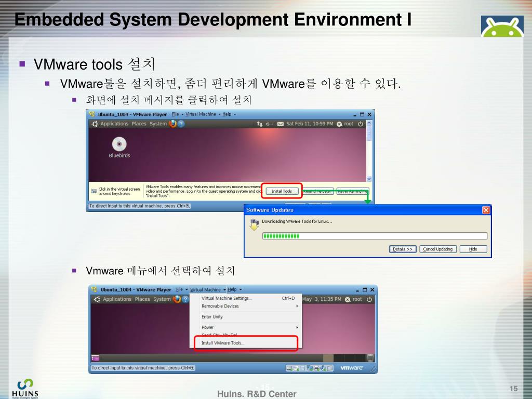The image size is (532, 399).
Task: Click the Help dropdown arrow in the May 3 window
Action: pos(241,290)
